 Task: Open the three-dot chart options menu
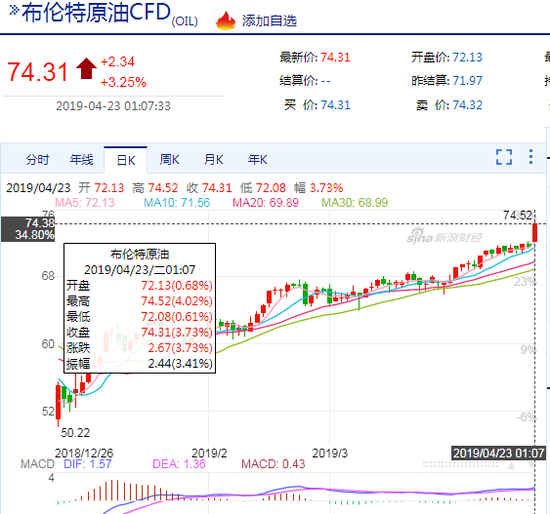click(531, 156)
